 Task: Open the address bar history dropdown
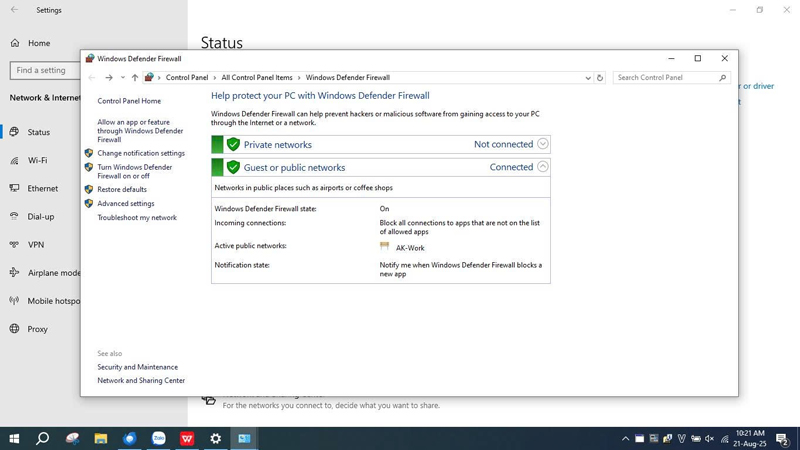(x=588, y=78)
